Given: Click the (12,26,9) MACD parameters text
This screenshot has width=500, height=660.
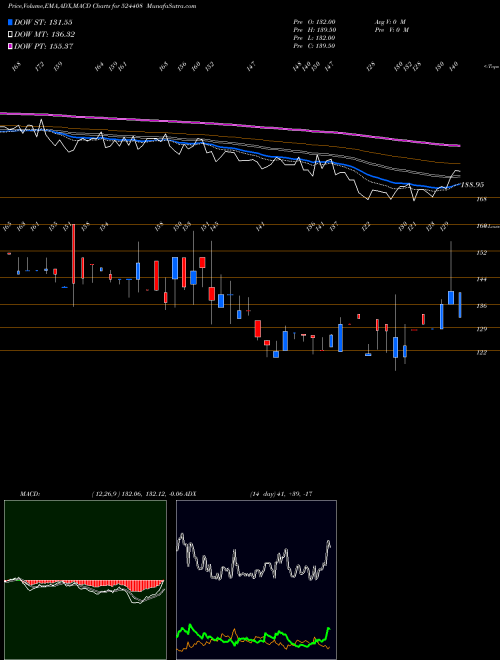Looking at the screenshot, I should click(136, 493).
